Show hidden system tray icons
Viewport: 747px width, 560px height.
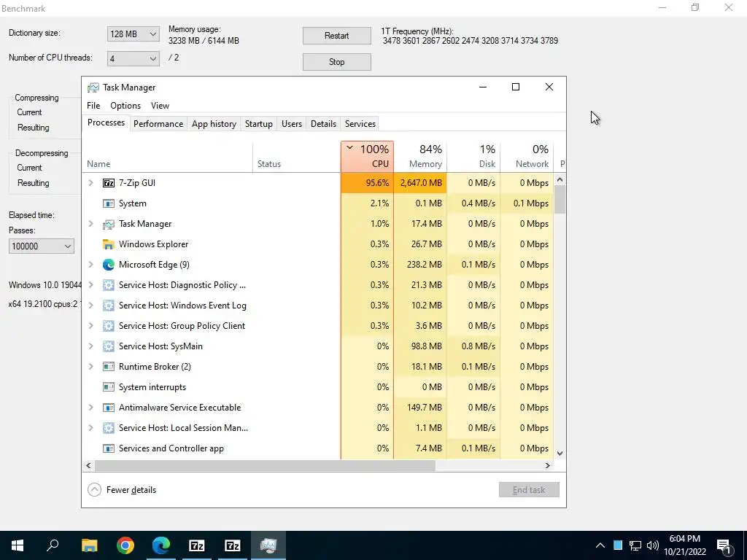[x=600, y=545]
